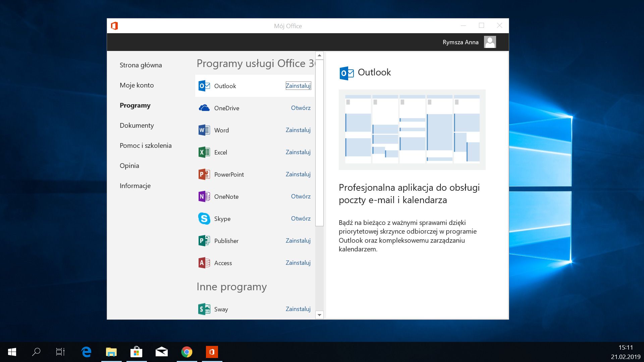
Task: Click the Outlook app icon in list
Action: [x=204, y=86]
